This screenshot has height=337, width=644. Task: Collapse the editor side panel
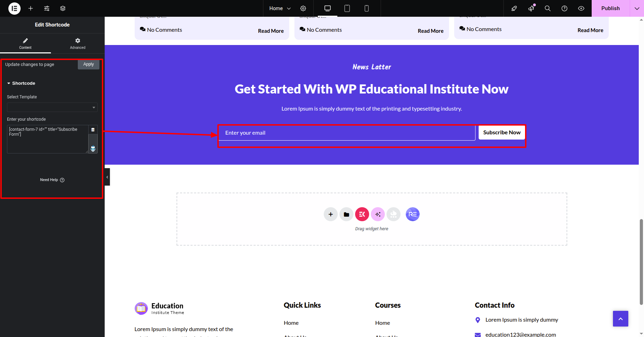107,177
